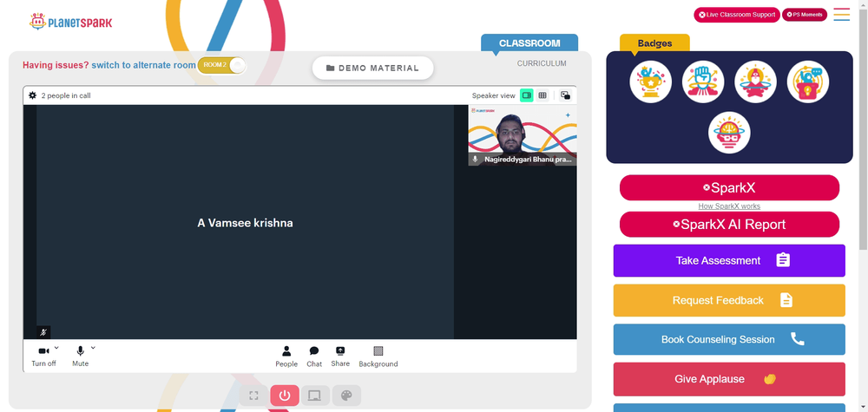Click Request Feedback button
The width and height of the screenshot is (868, 412).
pos(729,300)
